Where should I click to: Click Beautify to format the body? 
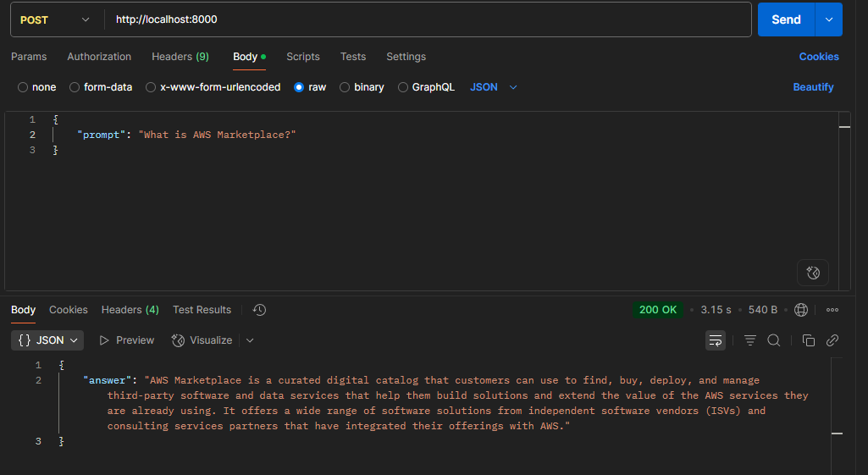(x=813, y=87)
